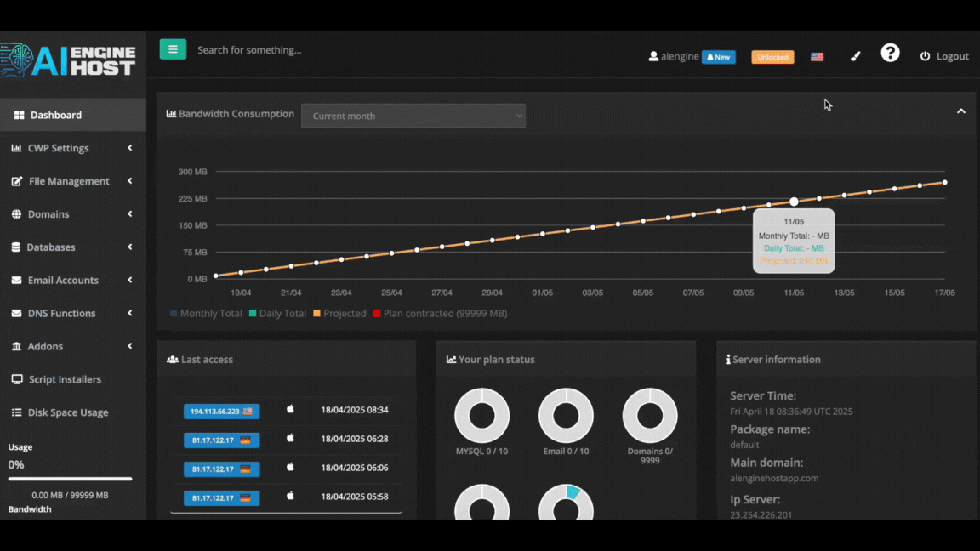
Task: Toggle Monthly Total legend series
Action: (x=206, y=313)
